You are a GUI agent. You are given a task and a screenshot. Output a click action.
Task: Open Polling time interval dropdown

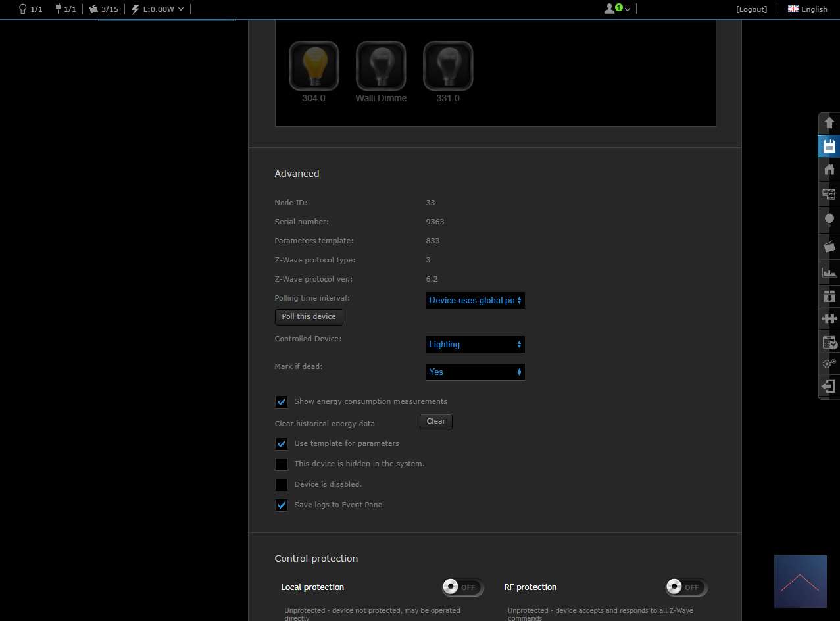pos(475,301)
